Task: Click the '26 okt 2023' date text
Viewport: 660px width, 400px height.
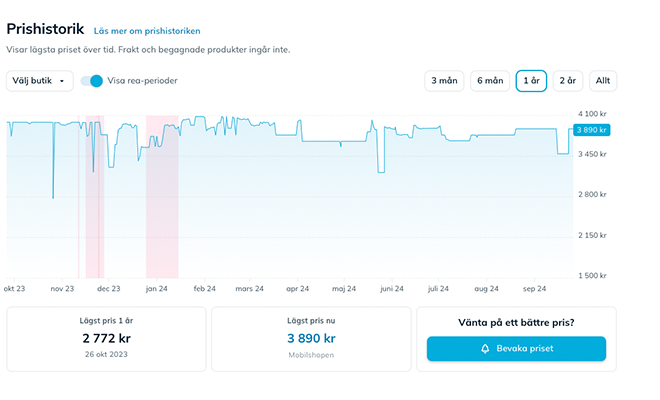Action: 106,354
